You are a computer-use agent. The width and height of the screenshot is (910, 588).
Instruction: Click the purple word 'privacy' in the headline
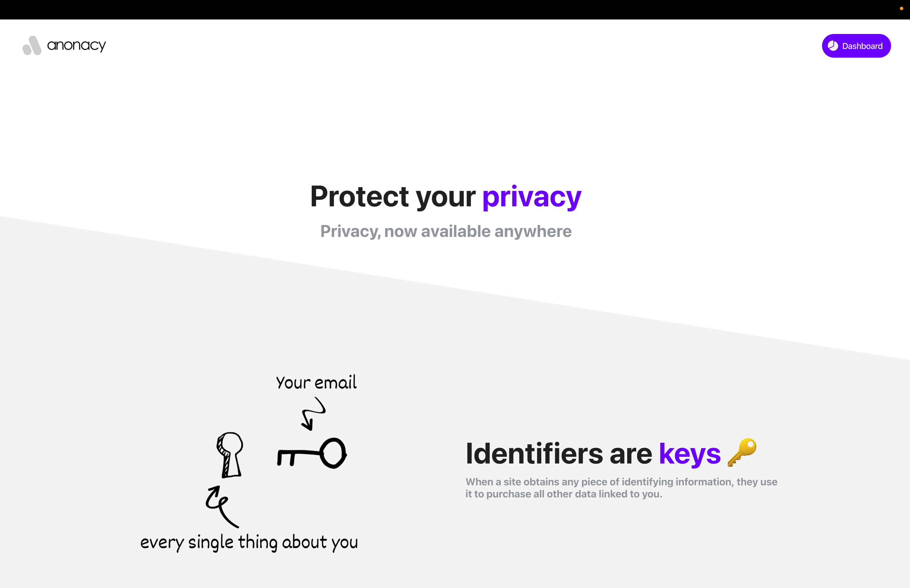click(x=532, y=197)
